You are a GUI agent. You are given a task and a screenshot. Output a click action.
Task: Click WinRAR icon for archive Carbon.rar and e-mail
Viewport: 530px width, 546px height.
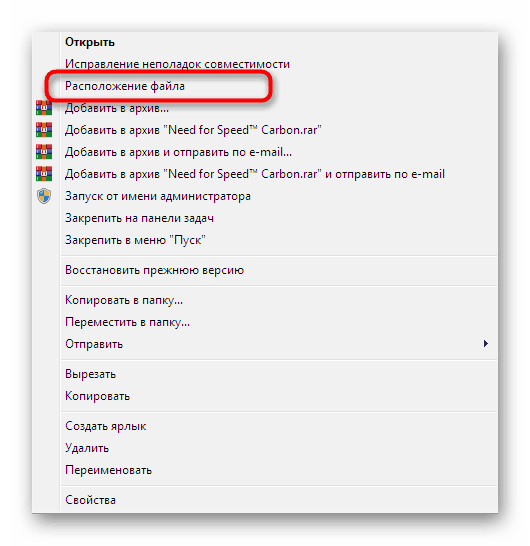pos(44,174)
